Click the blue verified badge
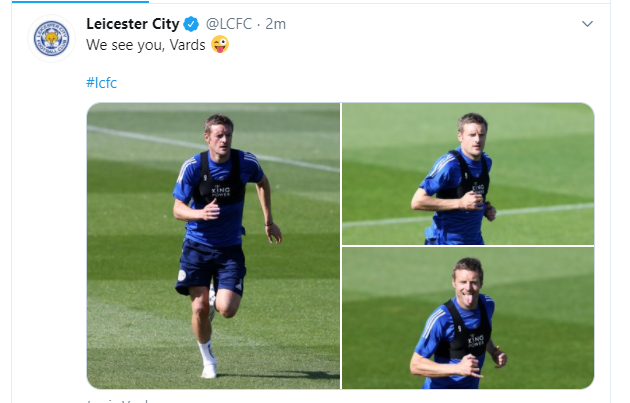The height and width of the screenshot is (403, 630). [x=191, y=24]
